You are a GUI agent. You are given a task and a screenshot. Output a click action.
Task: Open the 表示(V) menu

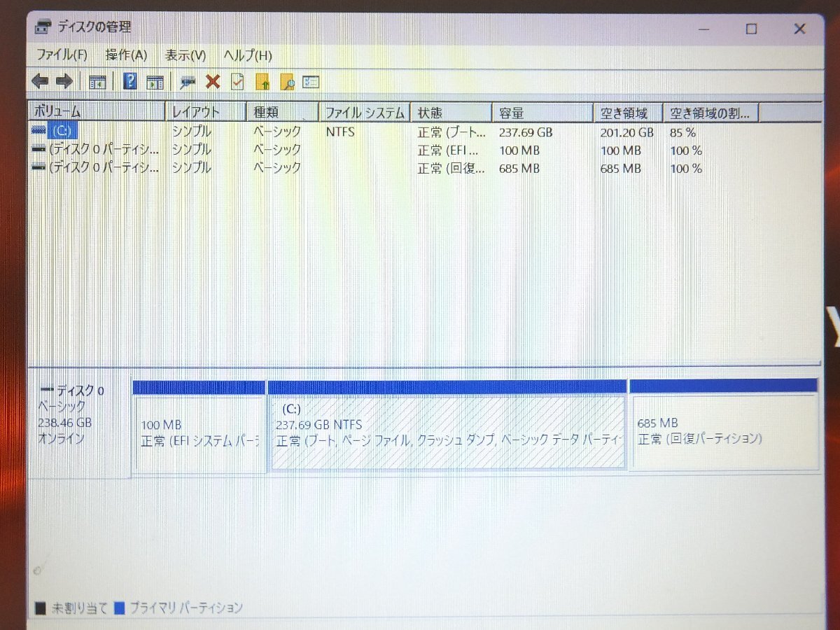click(x=185, y=55)
